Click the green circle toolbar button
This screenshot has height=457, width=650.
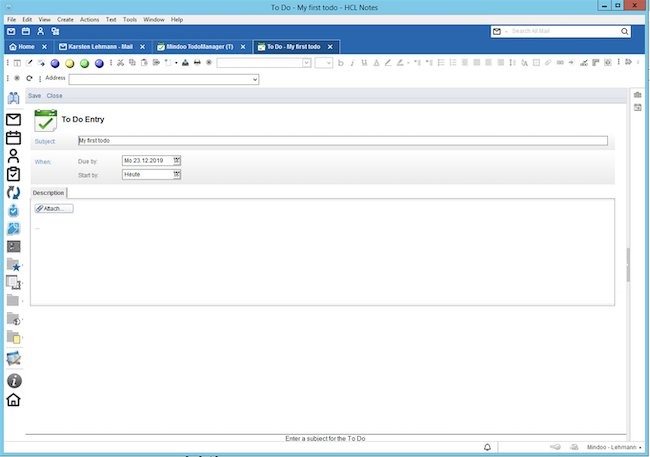tap(86, 63)
